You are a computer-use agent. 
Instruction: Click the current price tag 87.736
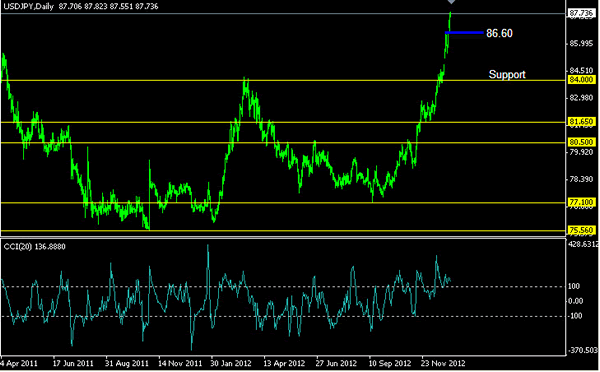(581, 14)
